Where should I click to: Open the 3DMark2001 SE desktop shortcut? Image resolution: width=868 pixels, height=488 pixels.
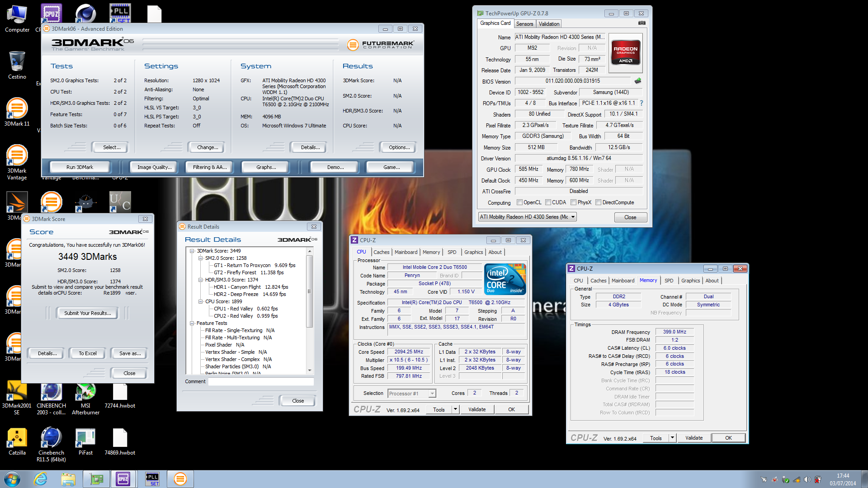(x=17, y=398)
